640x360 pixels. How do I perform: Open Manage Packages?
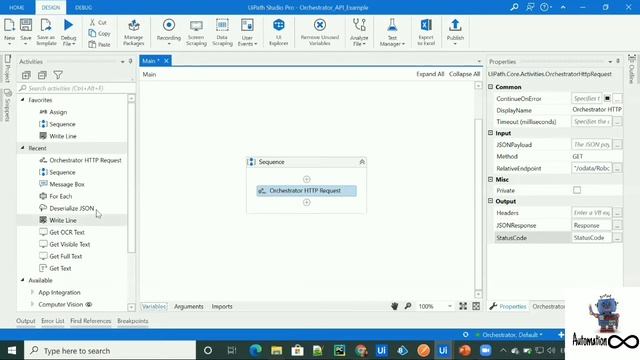click(133, 32)
